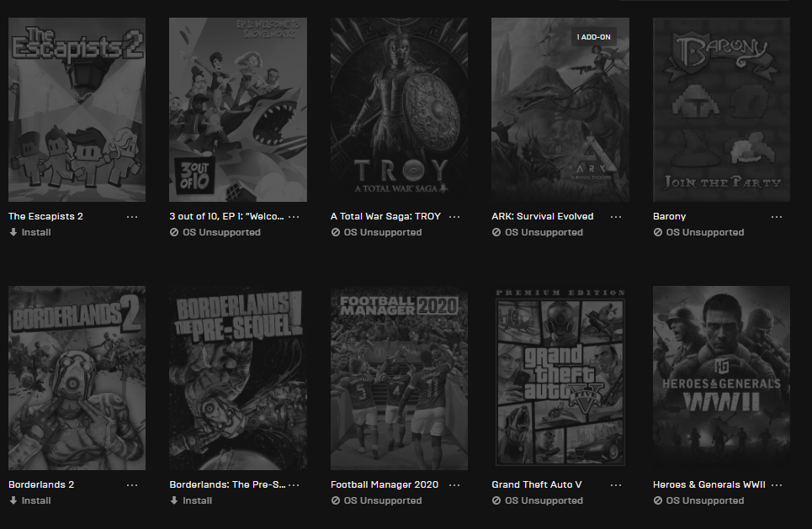The width and height of the screenshot is (812, 529).
Task: Click OS Unsupported under Barony
Action: click(698, 232)
